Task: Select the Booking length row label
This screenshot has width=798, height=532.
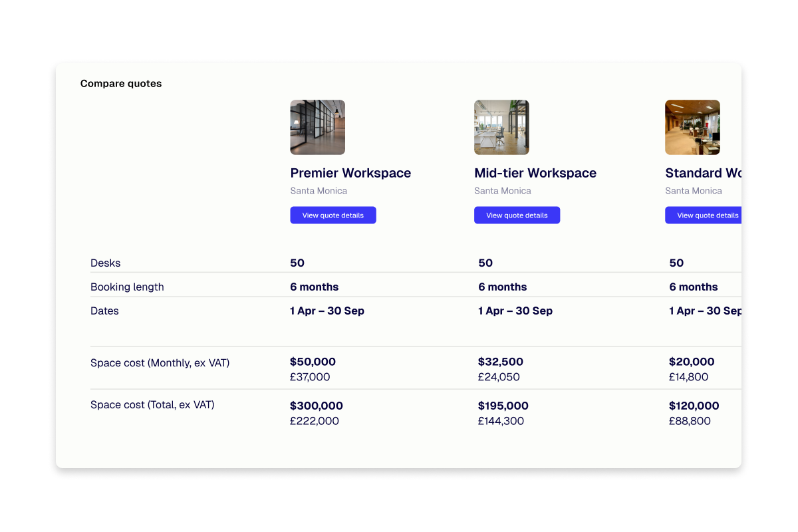Action: 127,287
